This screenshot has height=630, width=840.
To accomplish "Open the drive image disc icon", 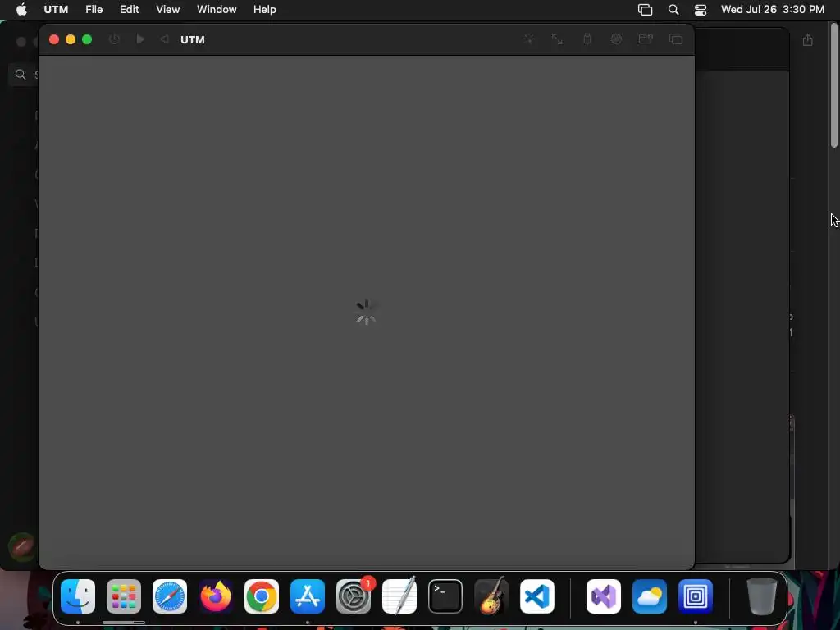I will click(617, 39).
